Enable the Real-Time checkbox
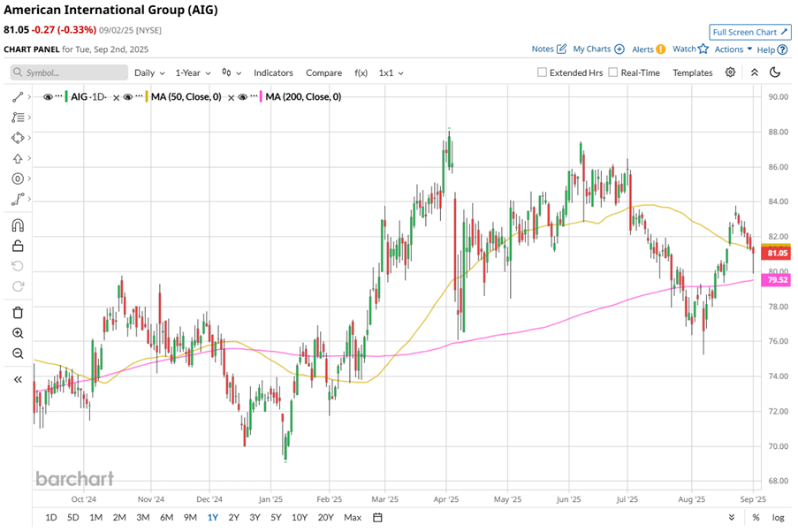 click(613, 72)
